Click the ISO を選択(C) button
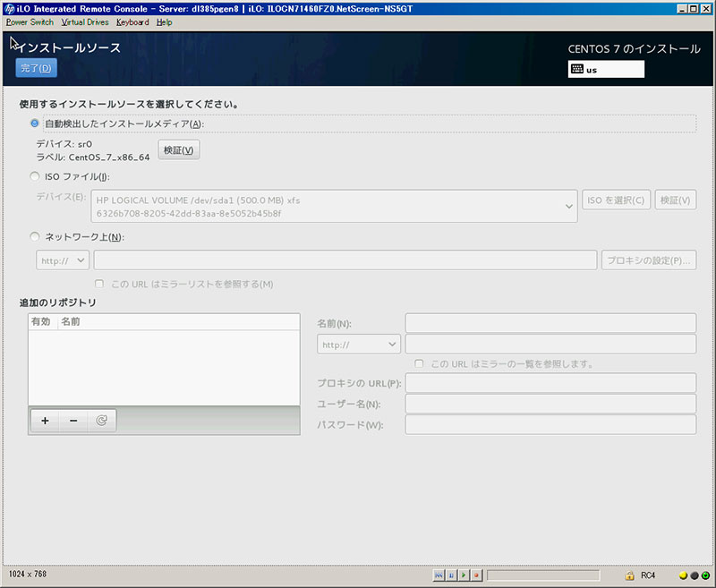This screenshot has height=588, width=716. pyautogui.click(x=616, y=200)
